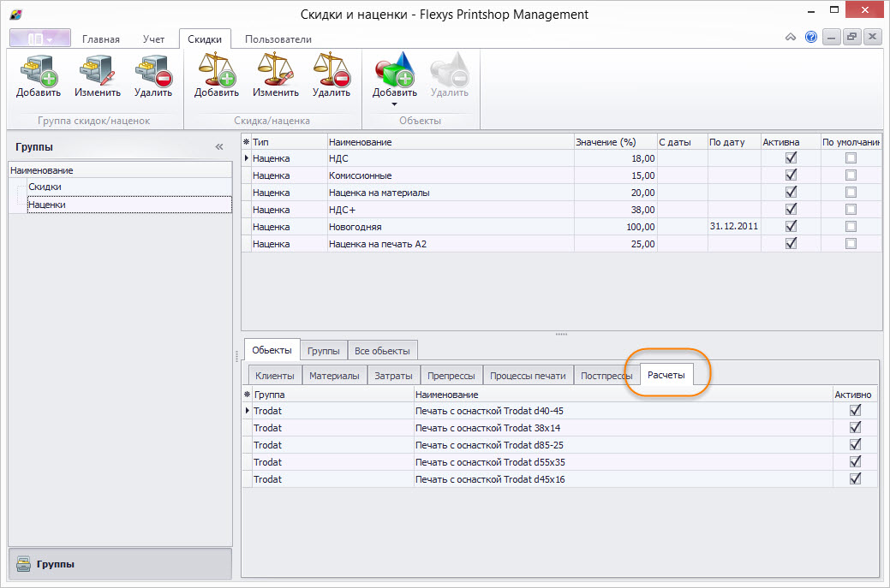Screen dimensions: 890x588
Task: Sort by Наименование column in discounts table
Action: (451, 142)
